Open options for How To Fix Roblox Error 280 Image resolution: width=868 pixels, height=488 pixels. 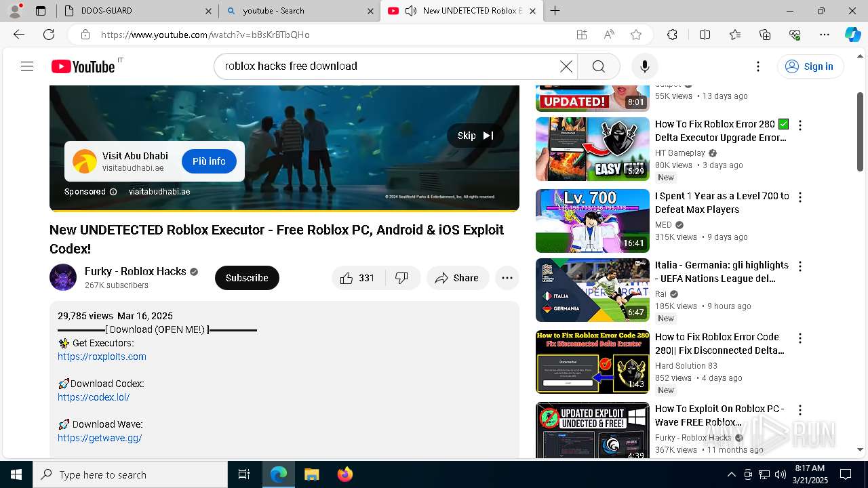[800, 125]
